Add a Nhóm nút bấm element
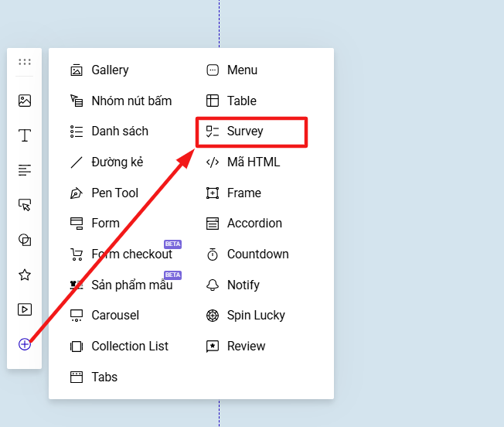Viewport: 504px width, 427px height. pyautogui.click(x=131, y=101)
